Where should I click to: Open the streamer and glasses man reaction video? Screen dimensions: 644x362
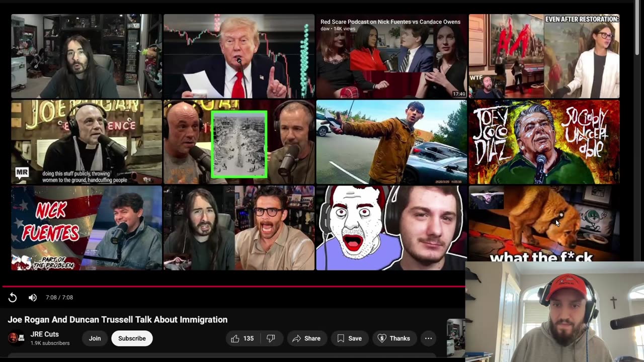tap(239, 228)
